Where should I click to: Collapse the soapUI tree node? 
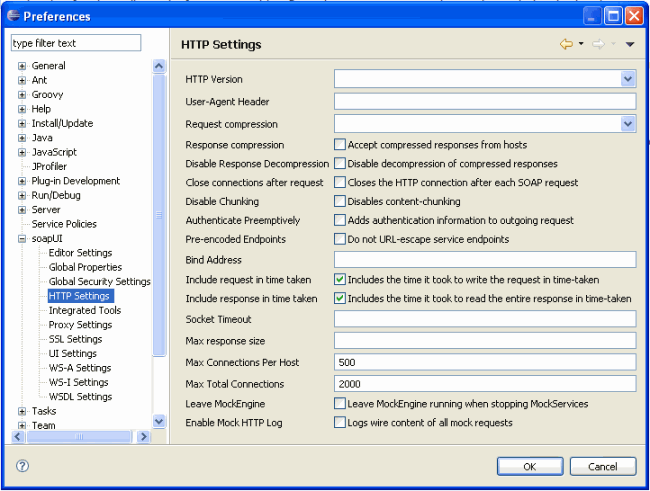coord(22,239)
